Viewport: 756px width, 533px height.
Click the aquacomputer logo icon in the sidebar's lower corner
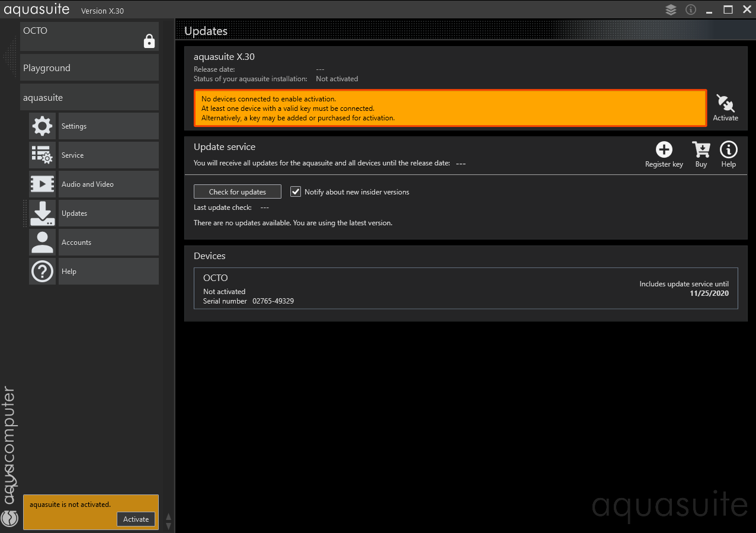click(x=10, y=517)
